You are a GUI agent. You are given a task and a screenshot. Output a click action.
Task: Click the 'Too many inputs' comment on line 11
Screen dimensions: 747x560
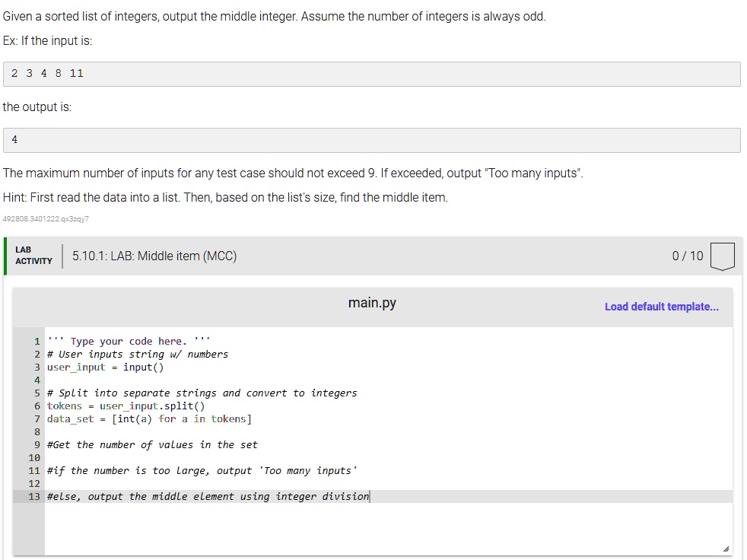pyautogui.click(x=202, y=471)
